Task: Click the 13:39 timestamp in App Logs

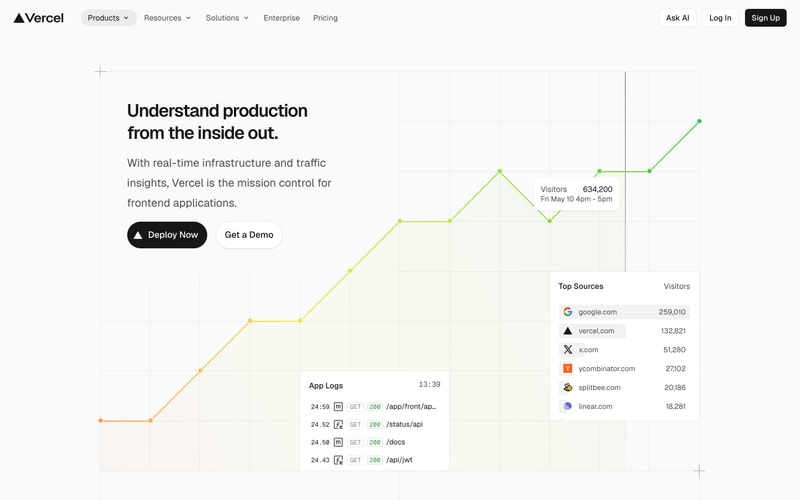Action: point(430,384)
